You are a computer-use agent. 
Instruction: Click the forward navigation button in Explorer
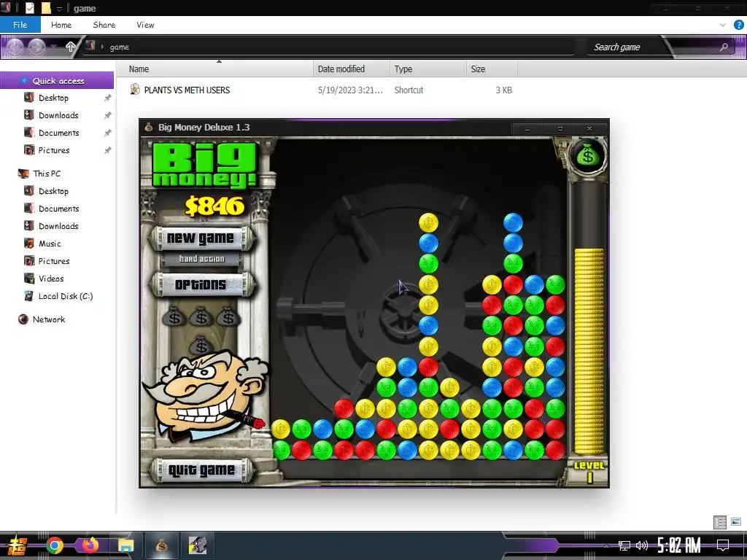click(37, 47)
